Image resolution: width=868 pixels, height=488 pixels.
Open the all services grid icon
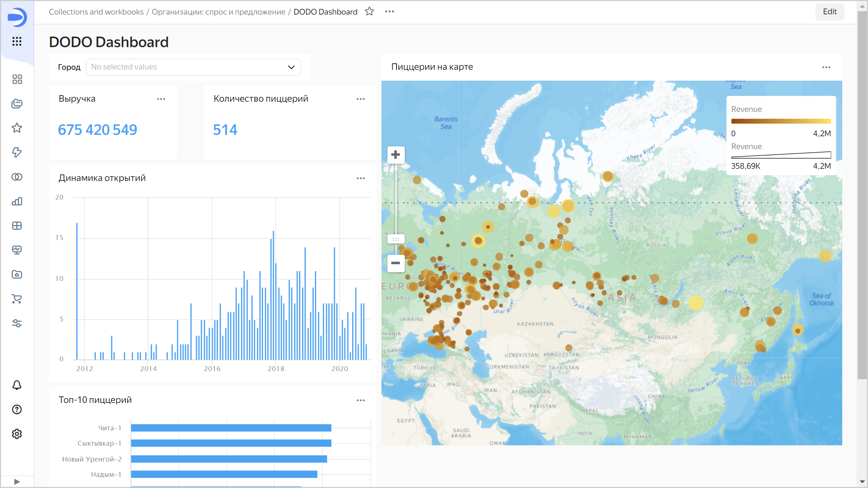[x=17, y=41]
